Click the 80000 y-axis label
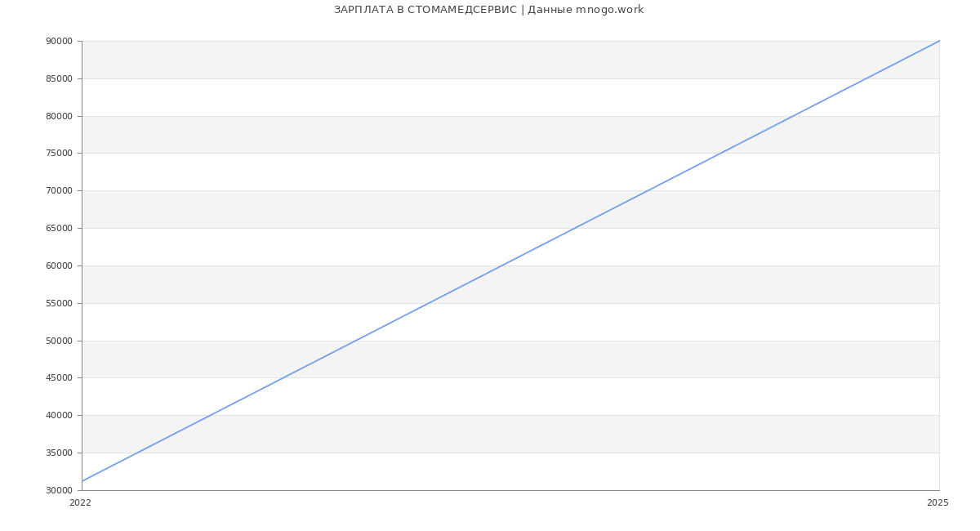The height and width of the screenshot is (531, 980). [59, 117]
